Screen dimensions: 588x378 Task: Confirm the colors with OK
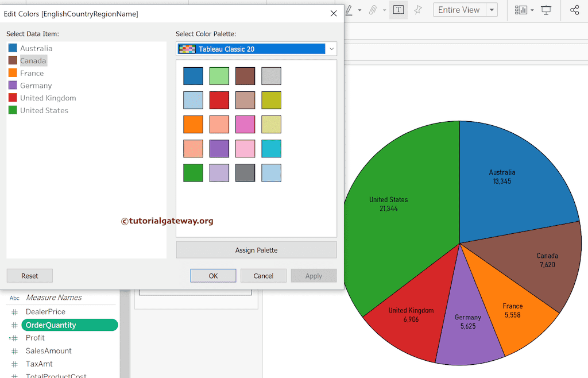(214, 276)
